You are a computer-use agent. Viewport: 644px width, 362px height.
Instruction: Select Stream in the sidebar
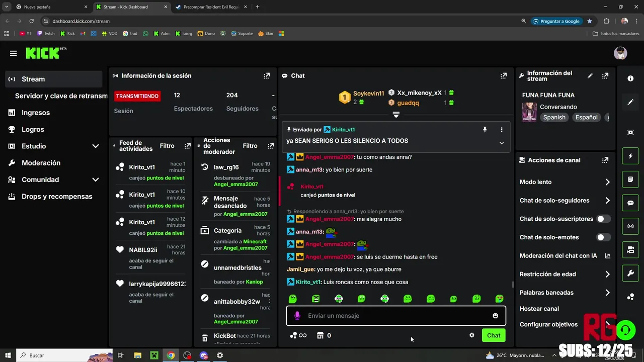[53, 79]
